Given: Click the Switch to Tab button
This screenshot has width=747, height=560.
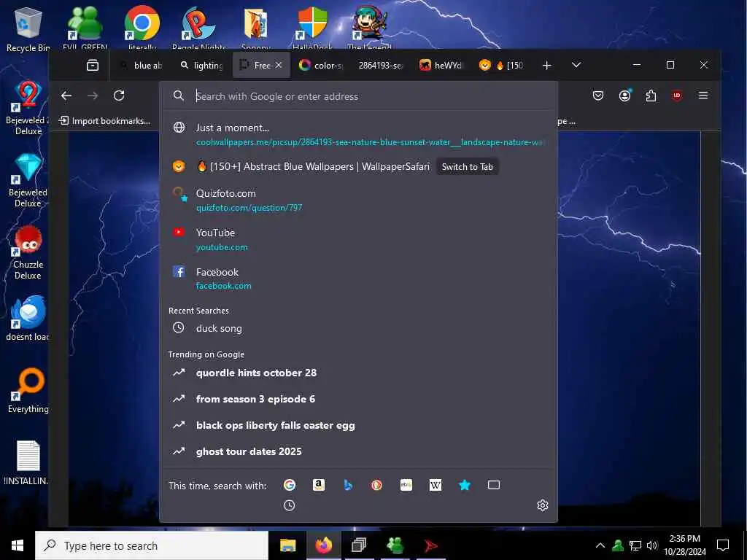Looking at the screenshot, I should click(467, 167).
